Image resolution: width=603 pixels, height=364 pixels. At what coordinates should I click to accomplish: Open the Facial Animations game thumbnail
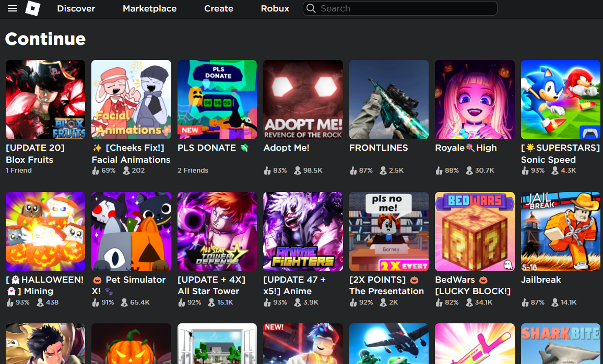[x=131, y=100]
